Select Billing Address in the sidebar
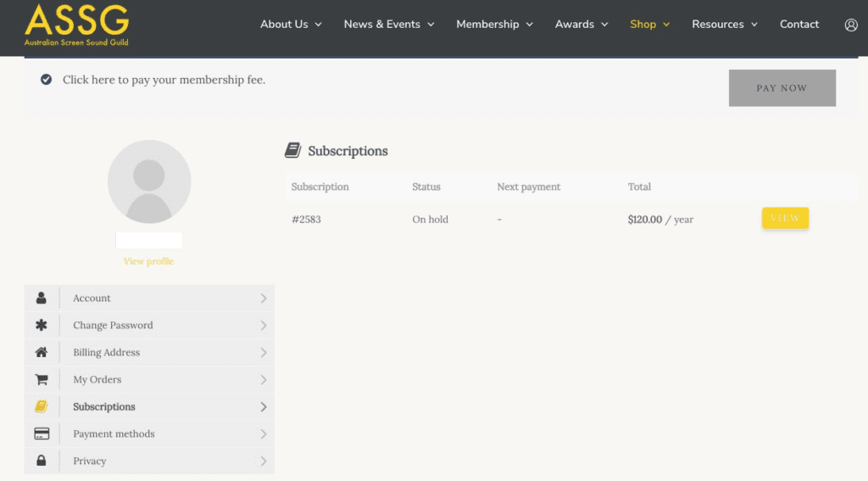Image resolution: width=868 pixels, height=481 pixels. 149,352
